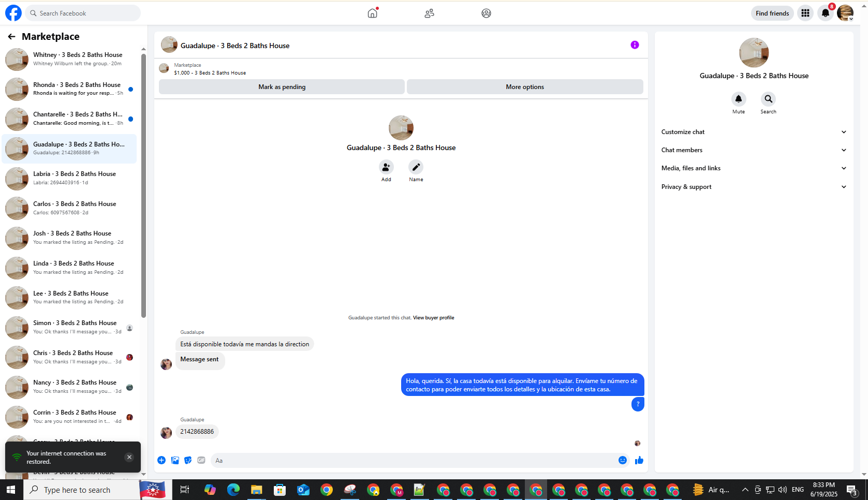Click the Guadalupe chat header avatar
The image size is (868, 500).
click(169, 45)
